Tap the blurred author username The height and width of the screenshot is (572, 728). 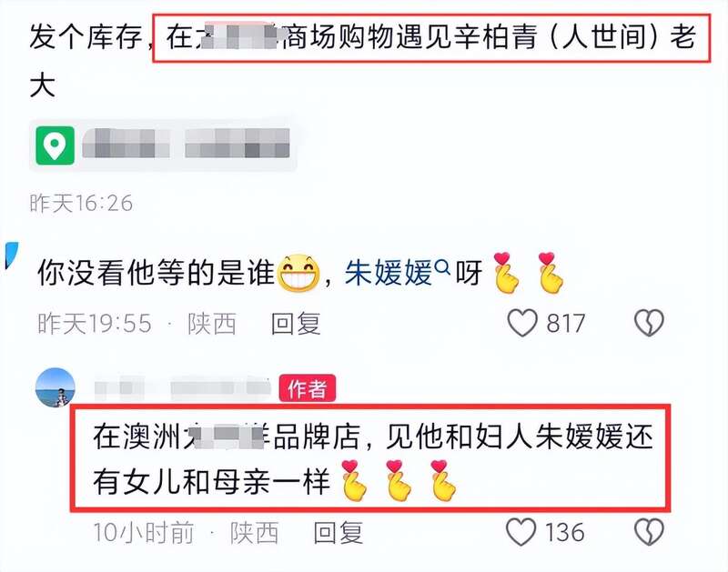(182, 388)
